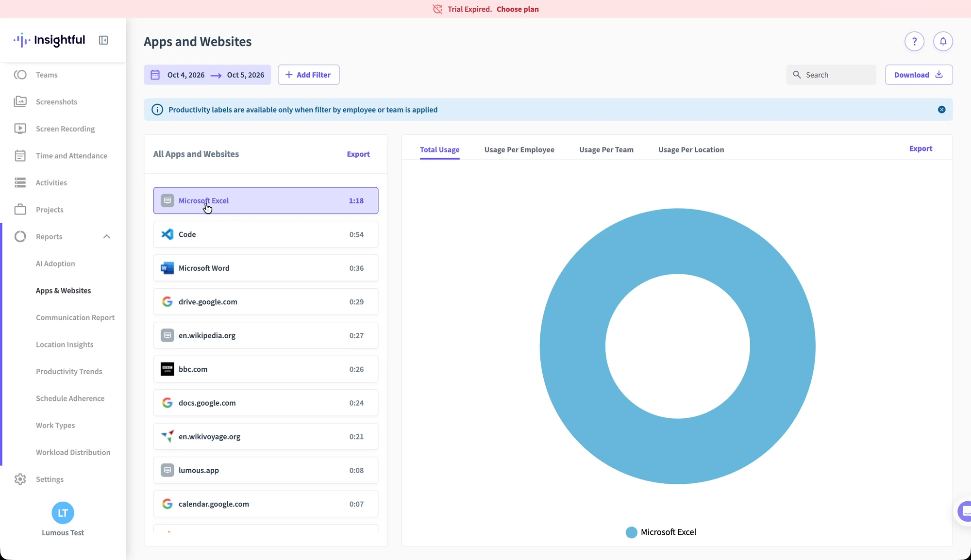Switch to Total Usage tab
The image size is (971, 560).
439,149
